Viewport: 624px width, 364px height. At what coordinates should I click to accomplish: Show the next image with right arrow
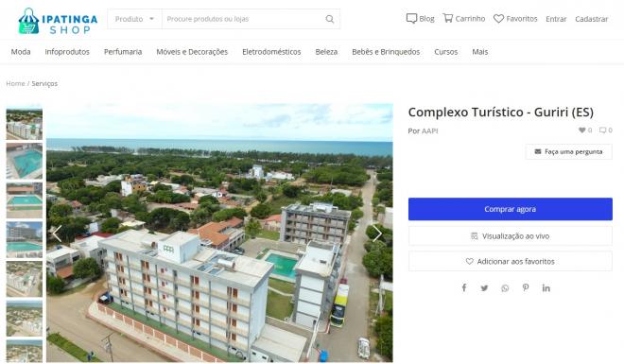pos(377,234)
